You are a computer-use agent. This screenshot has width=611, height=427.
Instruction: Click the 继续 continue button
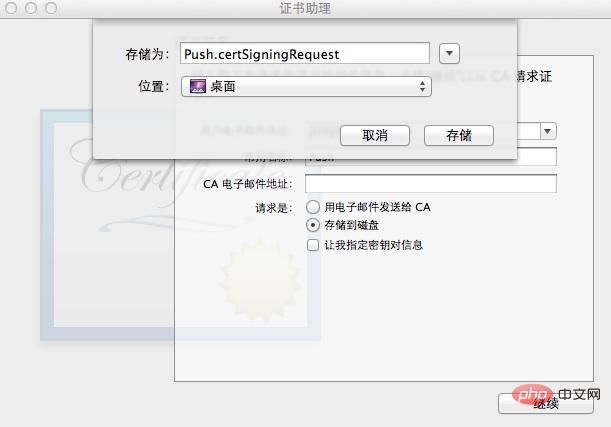coord(546,404)
